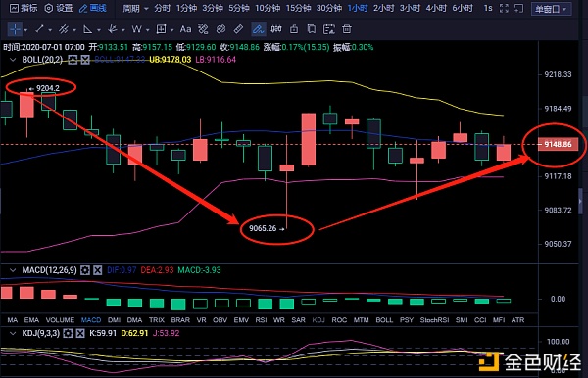Remove the KDJ indicator with X
This screenshot has height=378, width=588.
point(80,333)
